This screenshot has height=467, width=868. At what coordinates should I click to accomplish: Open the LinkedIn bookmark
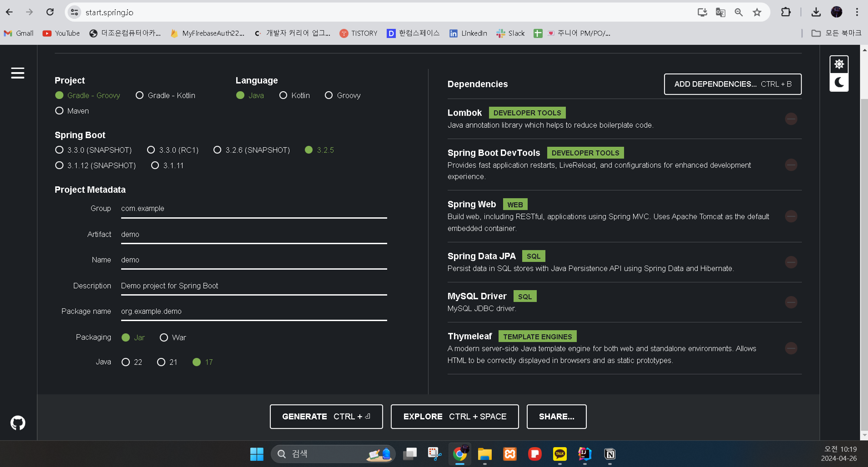468,33
